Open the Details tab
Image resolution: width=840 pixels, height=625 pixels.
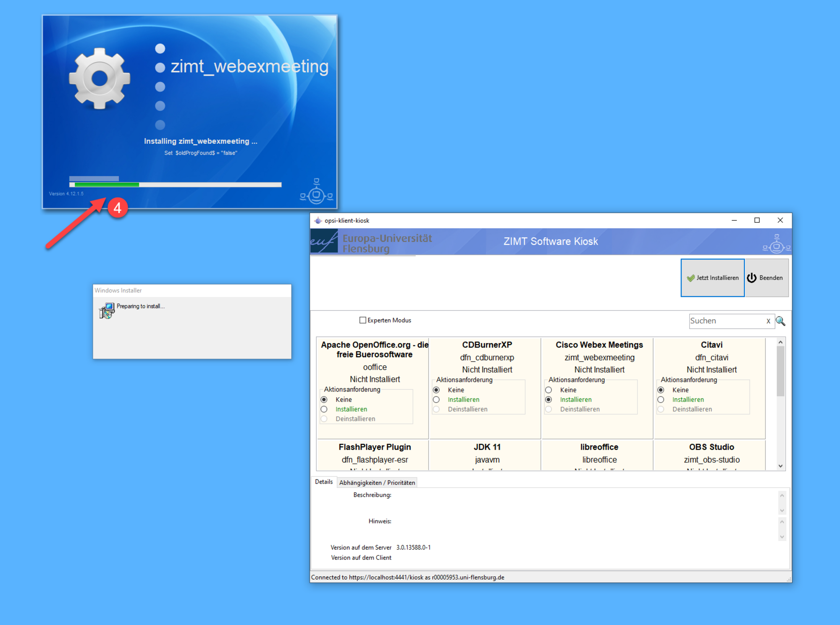point(323,482)
